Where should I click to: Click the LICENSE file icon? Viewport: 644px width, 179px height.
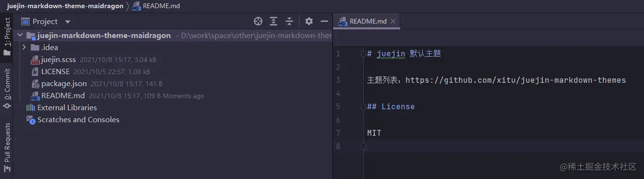click(35, 72)
